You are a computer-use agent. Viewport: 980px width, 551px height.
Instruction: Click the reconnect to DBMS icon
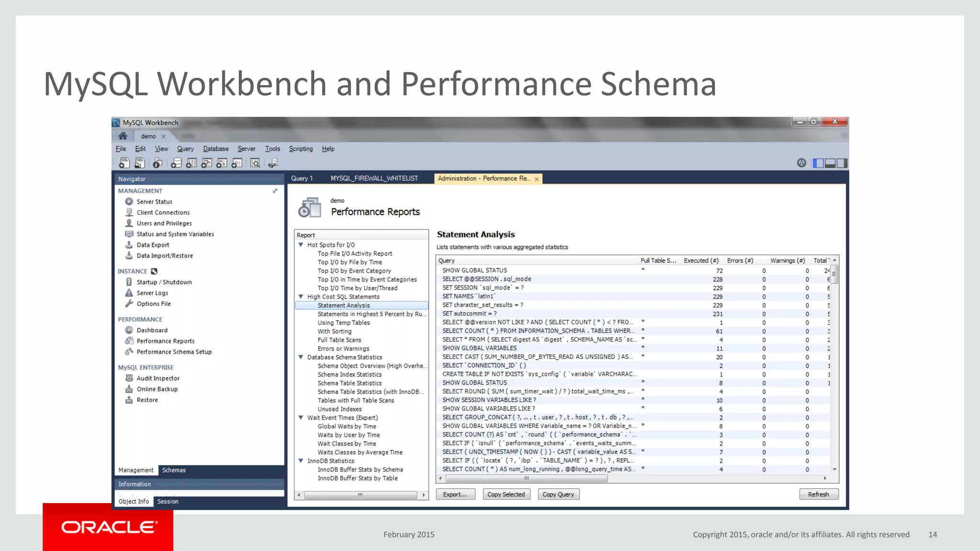click(273, 163)
